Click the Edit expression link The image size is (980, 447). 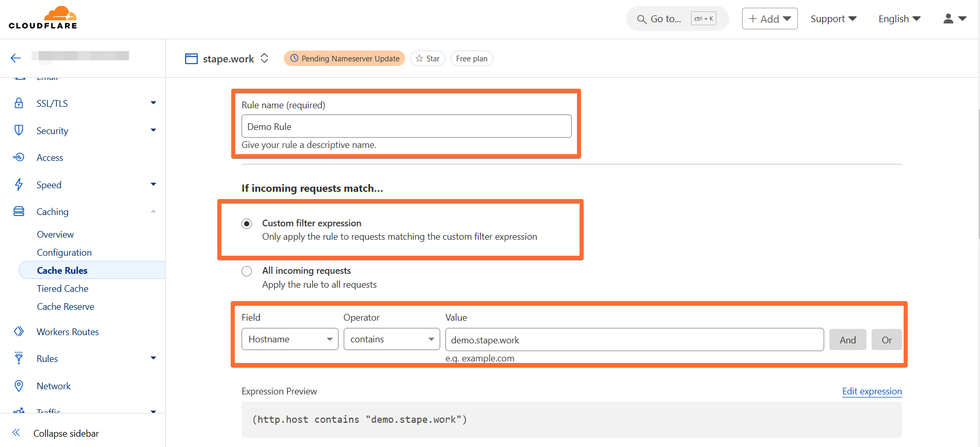pos(872,391)
